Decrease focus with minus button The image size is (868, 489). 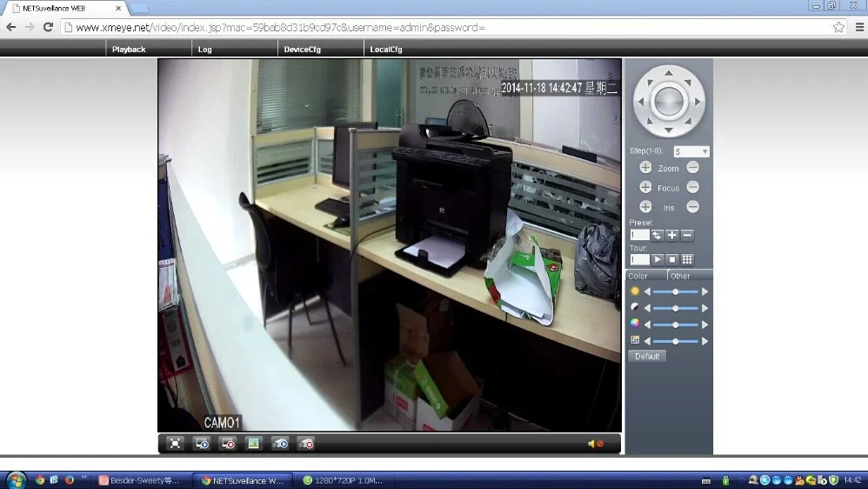(x=692, y=187)
